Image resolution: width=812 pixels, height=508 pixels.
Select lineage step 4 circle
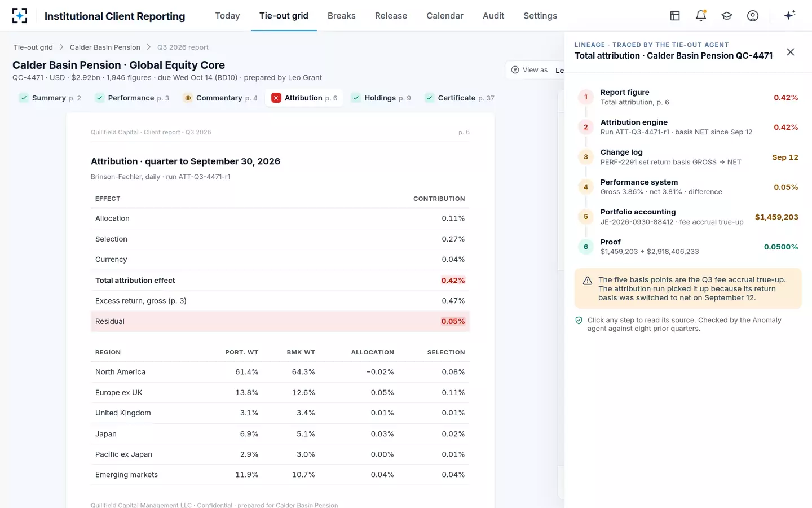[586, 187]
